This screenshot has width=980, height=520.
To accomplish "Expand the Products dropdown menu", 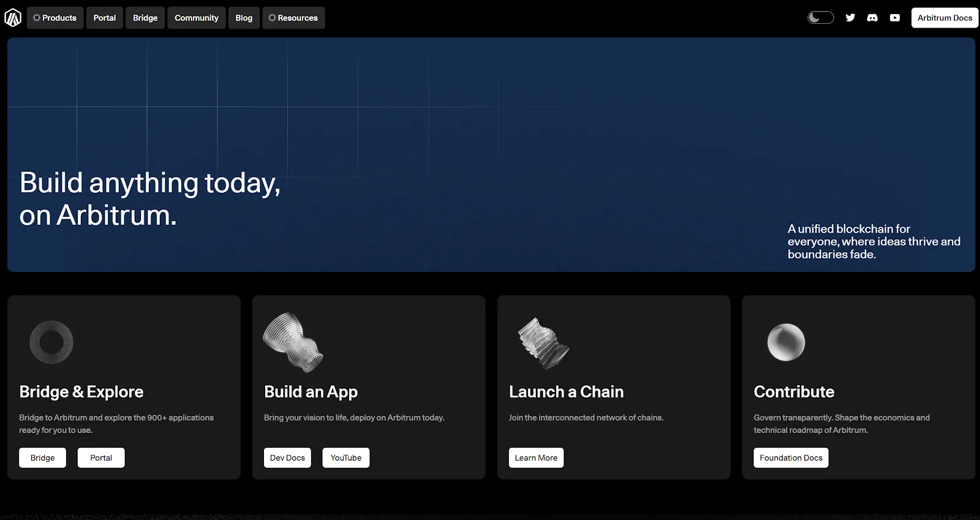I will click(x=55, y=18).
